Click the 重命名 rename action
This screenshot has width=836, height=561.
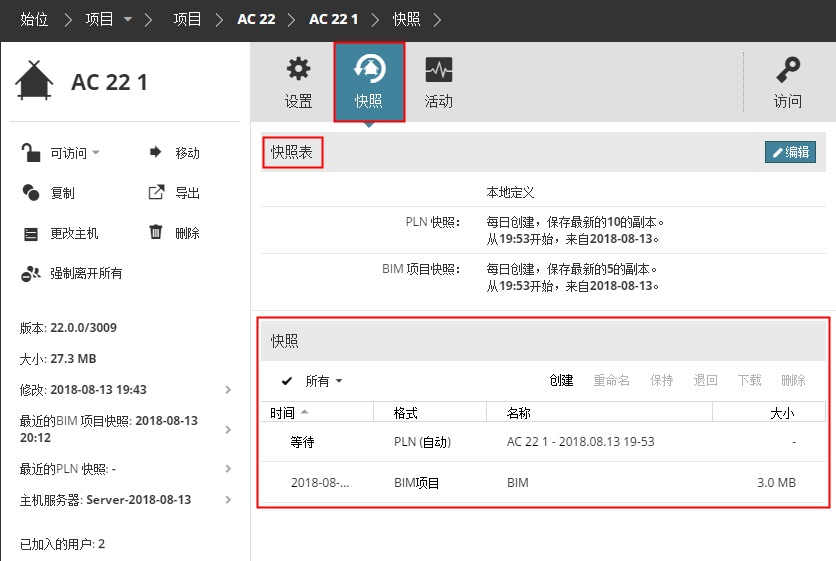click(612, 380)
